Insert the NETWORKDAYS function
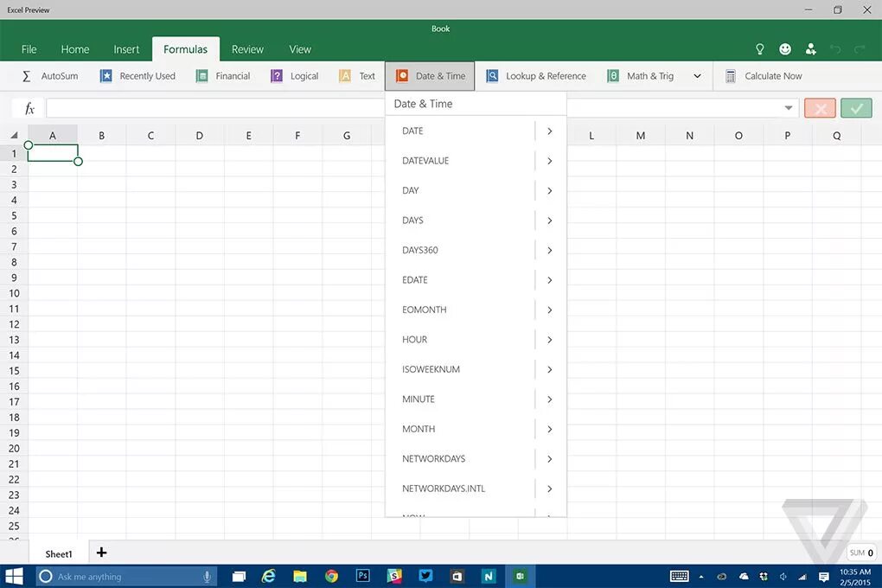The height and width of the screenshot is (588, 882). (459, 459)
